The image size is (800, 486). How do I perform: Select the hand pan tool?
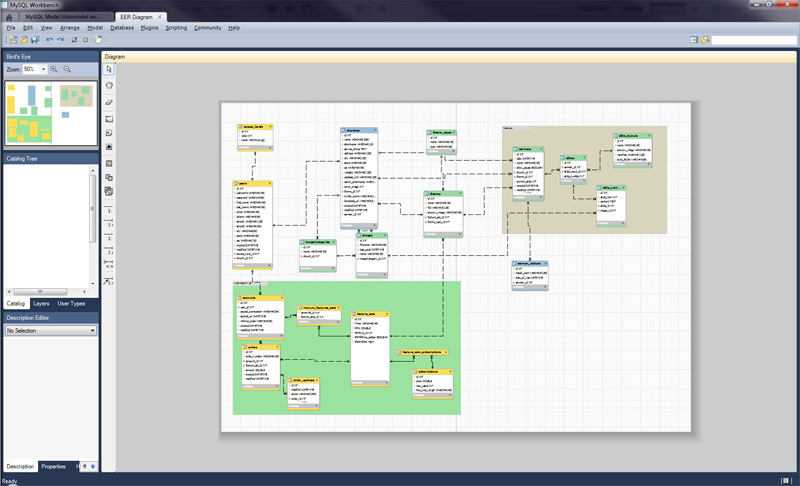pos(109,86)
